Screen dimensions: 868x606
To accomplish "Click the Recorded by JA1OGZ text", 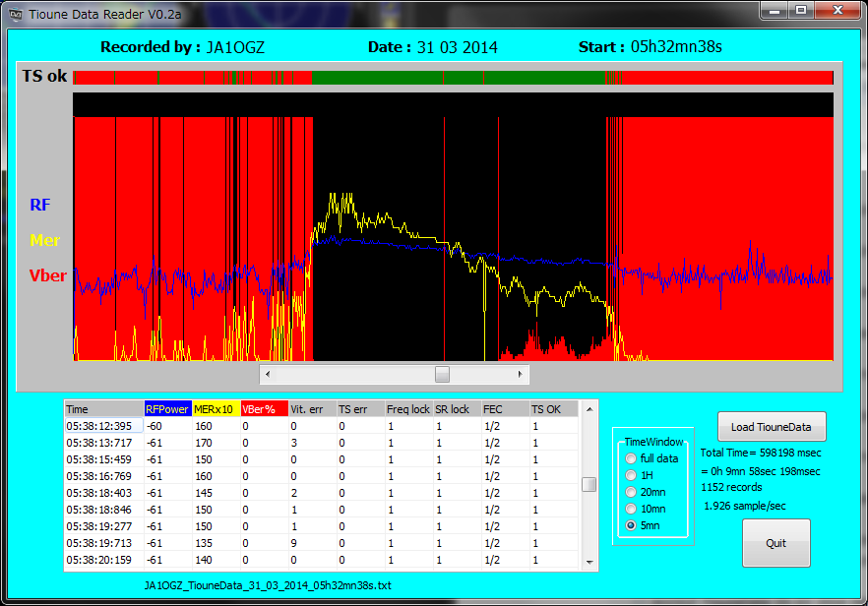I will point(183,47).
